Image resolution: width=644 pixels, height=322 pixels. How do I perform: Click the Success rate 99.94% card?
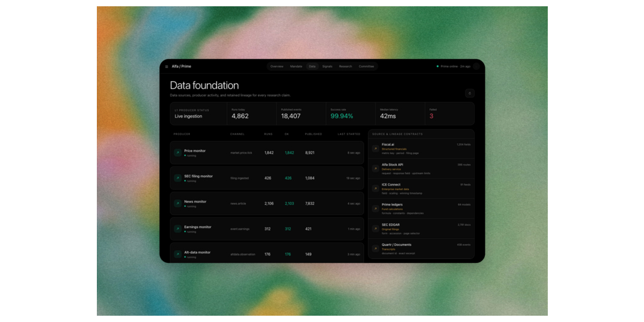coord(350,114)
